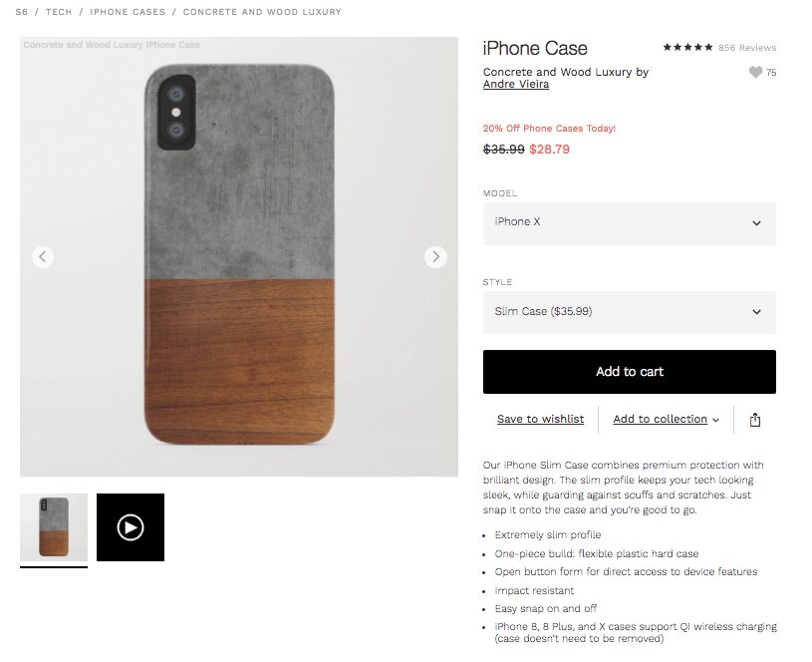View the next product image with right arrow
This screenshot has height=662, width=812.
coord(435,256)
